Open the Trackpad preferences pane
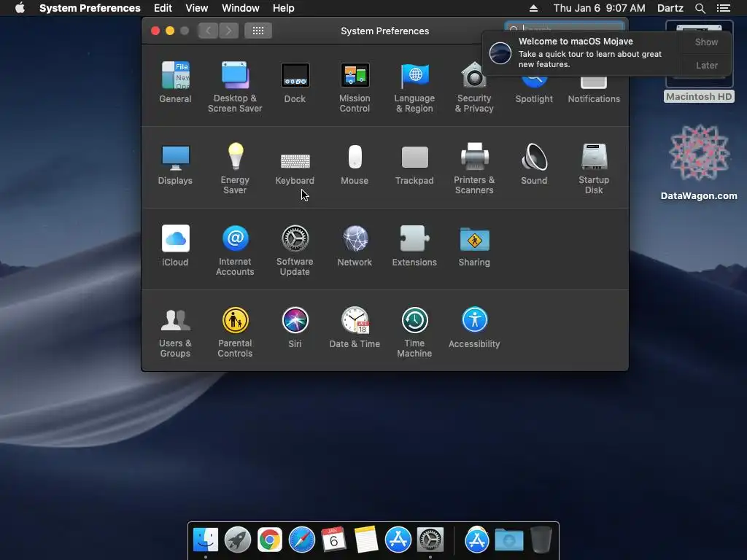 [414, 164]
